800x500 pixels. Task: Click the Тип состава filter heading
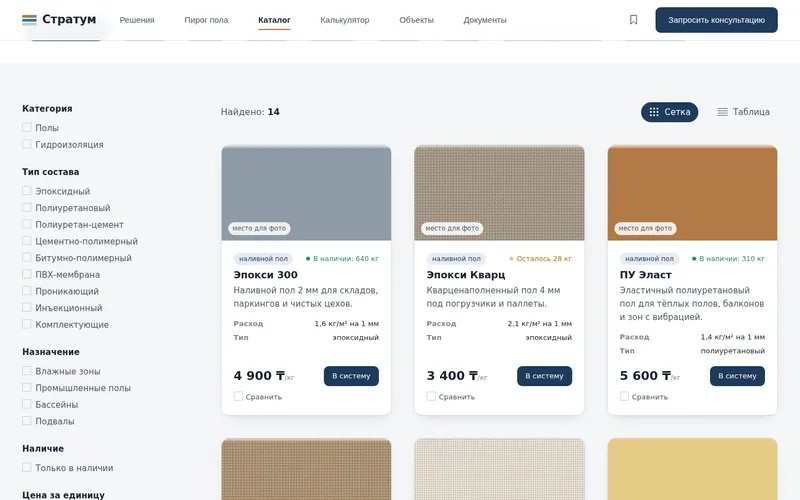(51, 172)
